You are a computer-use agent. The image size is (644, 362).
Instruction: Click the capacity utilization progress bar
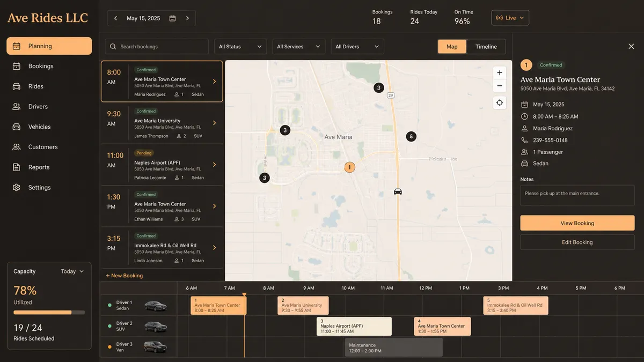click(x=49, y=312)
